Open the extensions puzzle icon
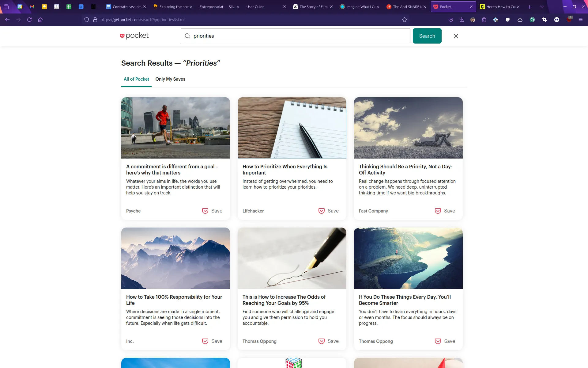Screen dimensions: 588x368 pos(484,20)
